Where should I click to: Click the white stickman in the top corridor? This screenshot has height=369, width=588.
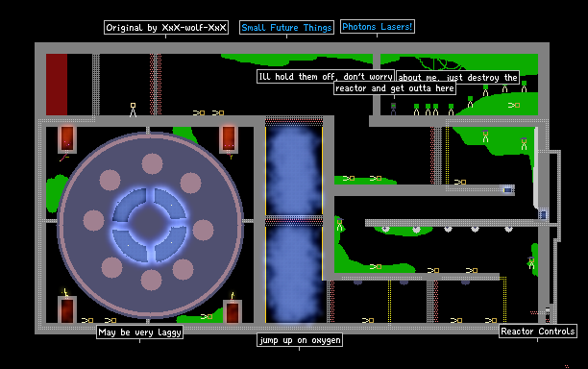pos(133,110)
